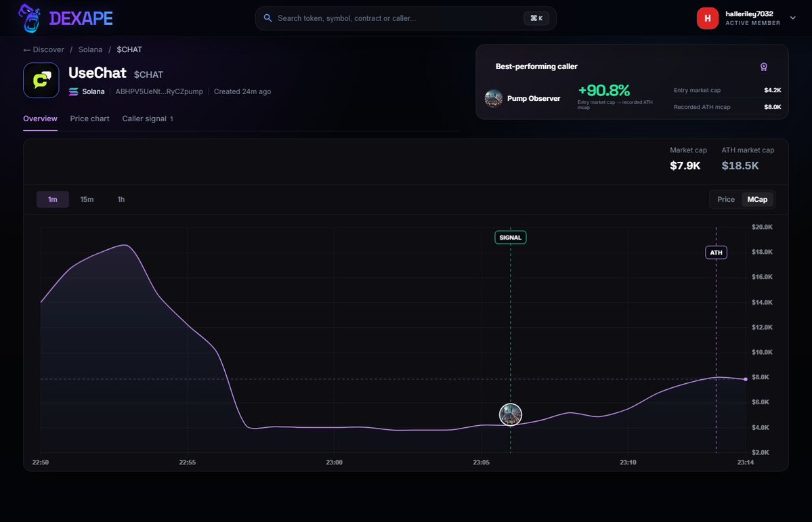Click the ACTIVE MEMBER label

tap(752, 23)
